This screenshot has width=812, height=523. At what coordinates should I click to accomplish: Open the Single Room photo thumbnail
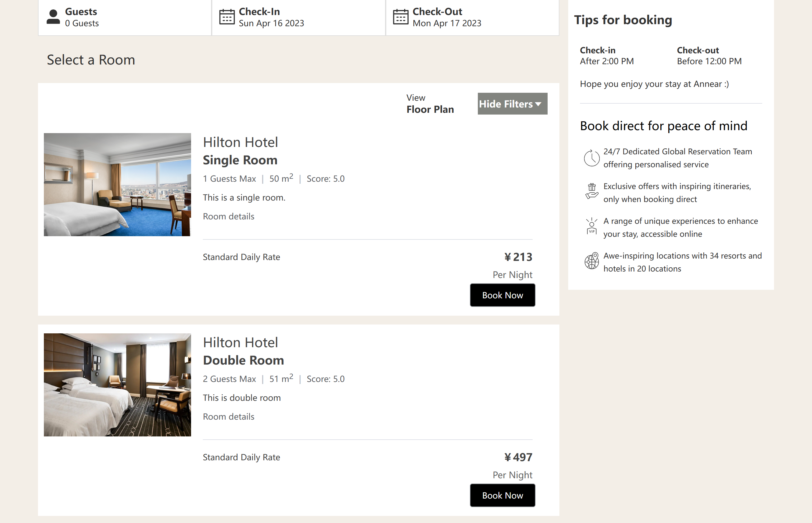click(x=117, y=184)
